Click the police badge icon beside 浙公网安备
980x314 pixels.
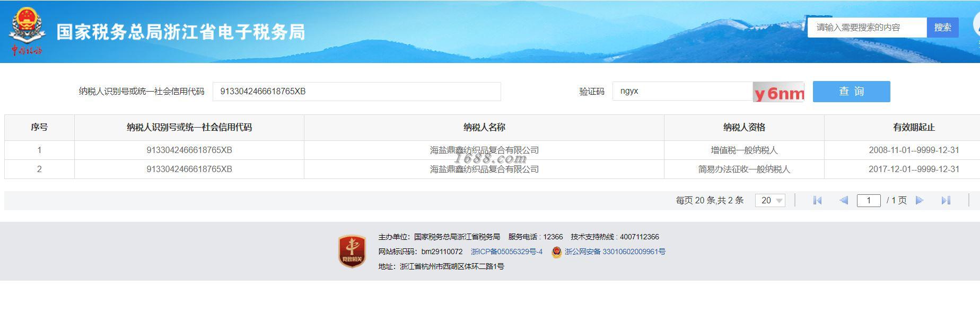[556, 252]
